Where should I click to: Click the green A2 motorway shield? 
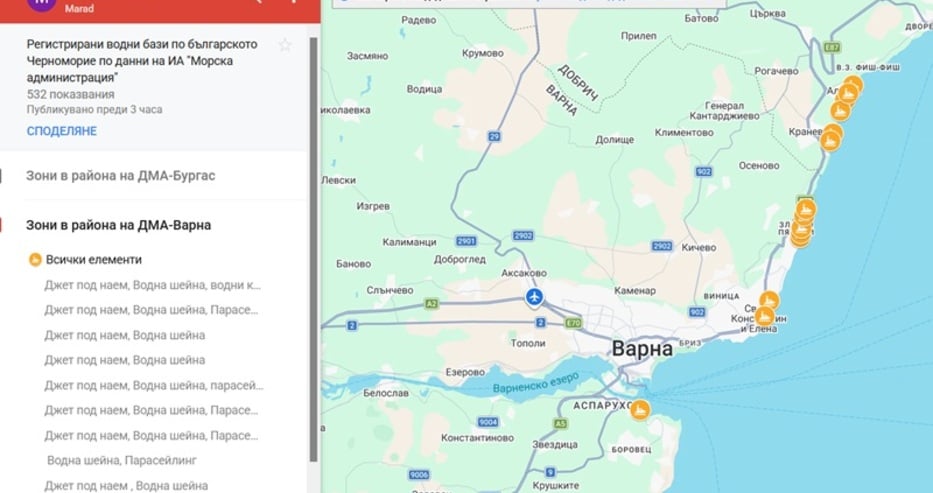431,304
